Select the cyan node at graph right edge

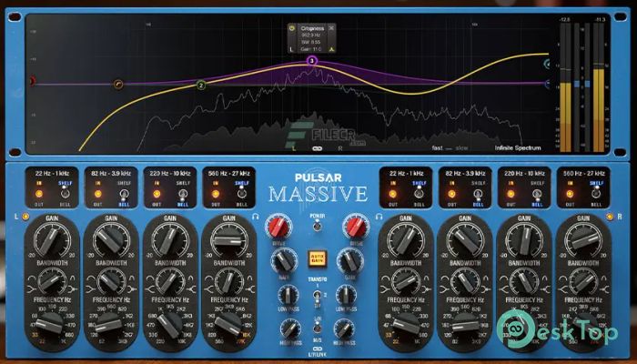point(547,64)
